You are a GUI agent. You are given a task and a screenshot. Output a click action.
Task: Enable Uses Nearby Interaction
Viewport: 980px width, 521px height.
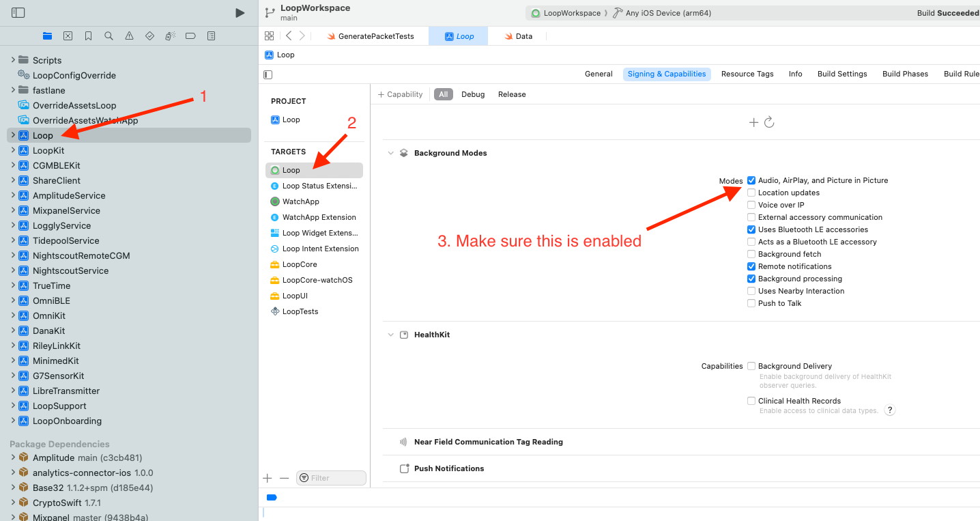tap(751, 291)
